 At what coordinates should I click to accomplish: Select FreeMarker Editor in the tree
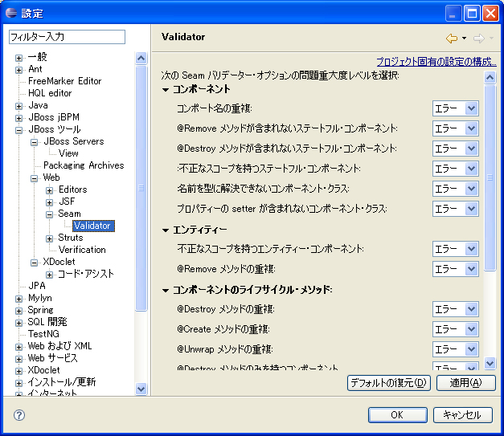64,81
